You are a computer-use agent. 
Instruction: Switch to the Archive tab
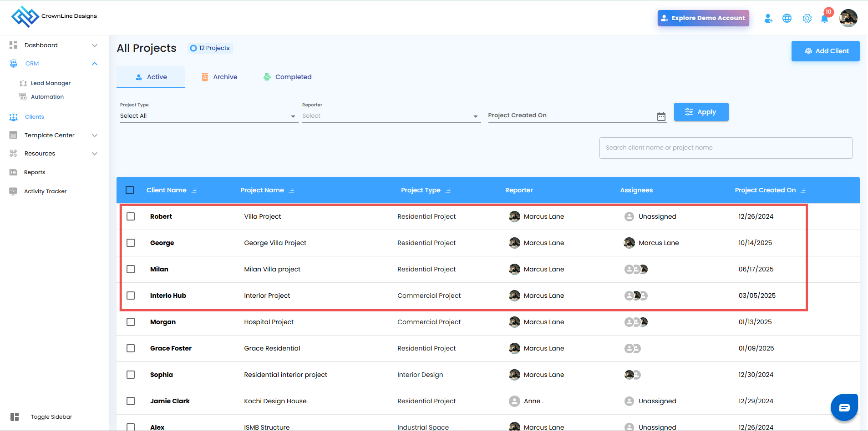pyautogui.click(x=219, y=77)
